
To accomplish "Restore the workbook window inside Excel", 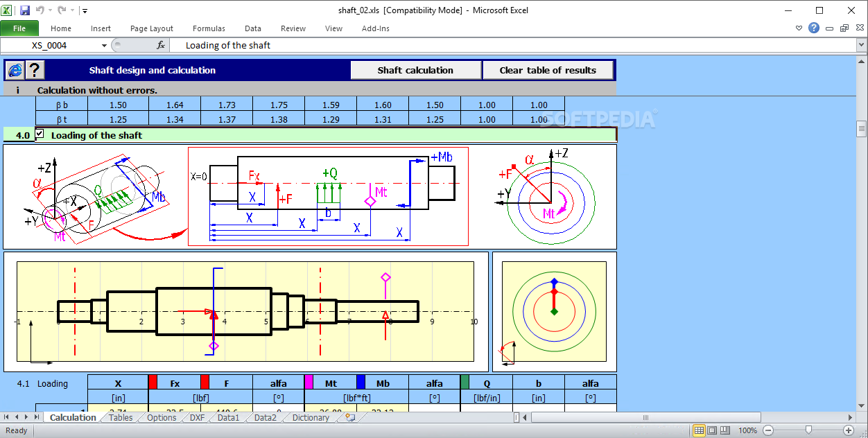I will [x=844, y=28].
